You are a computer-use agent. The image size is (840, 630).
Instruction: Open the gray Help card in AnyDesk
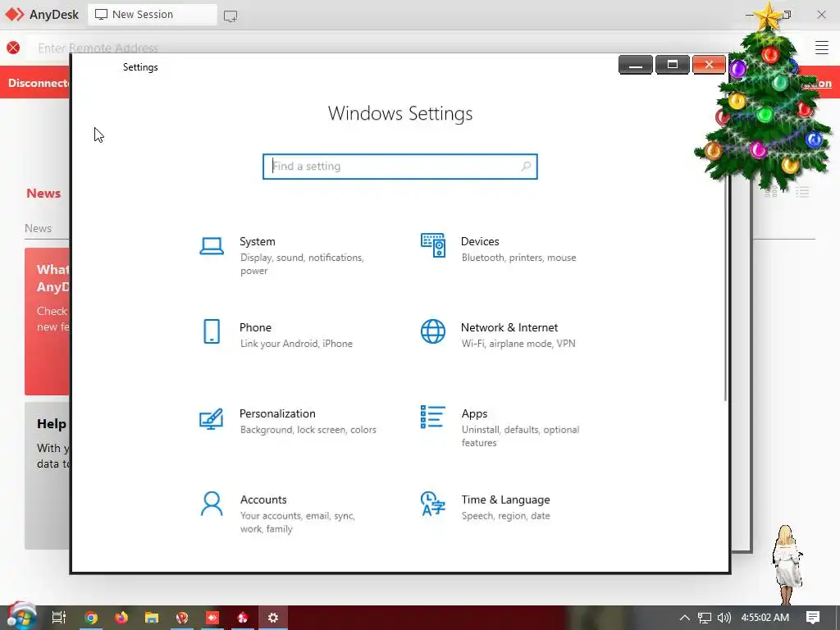(47, 476)
